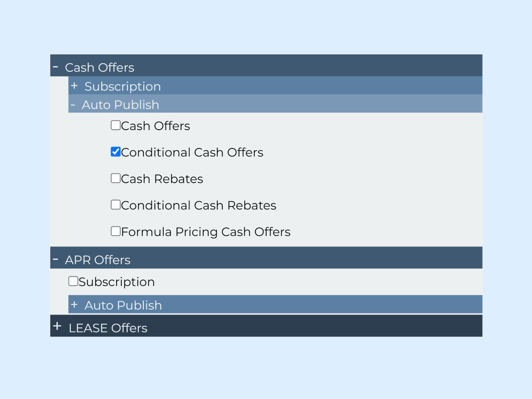Click the LEASE Offers header text
Screen dimensions: 532x399
[108, 328]
